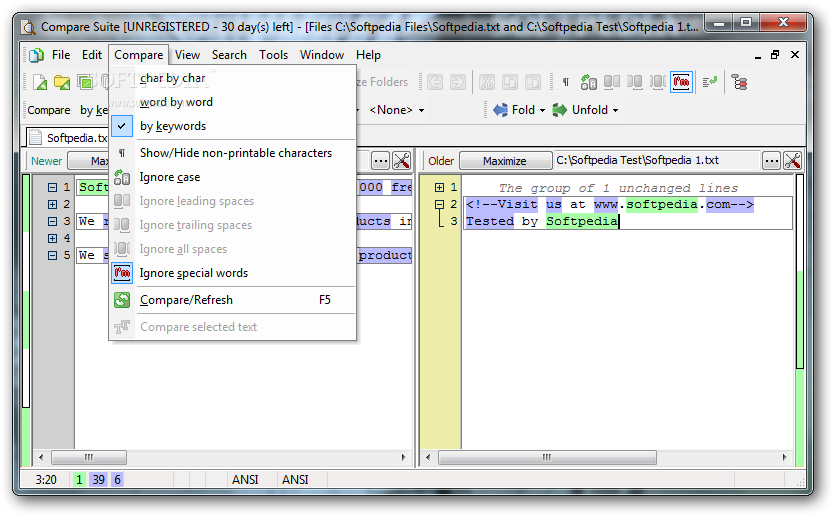
Task: Open the Help menu
Action: coord(368,55)
